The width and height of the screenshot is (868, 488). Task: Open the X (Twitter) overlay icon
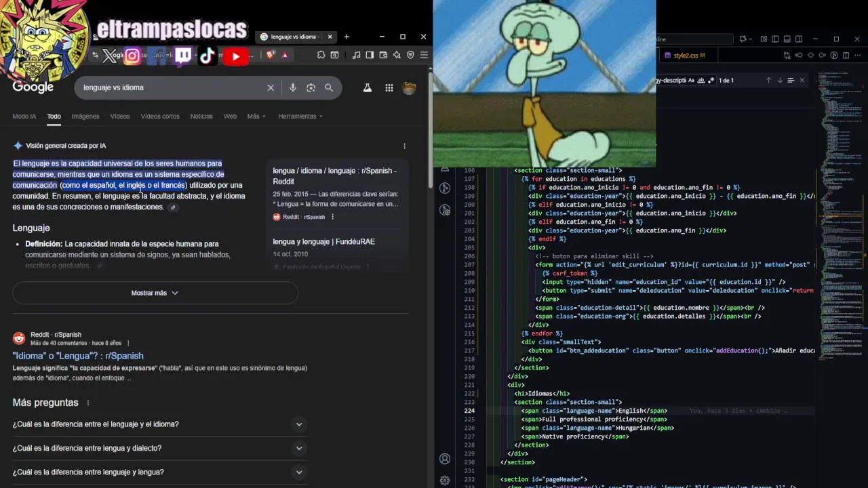(x=109, y=56)
